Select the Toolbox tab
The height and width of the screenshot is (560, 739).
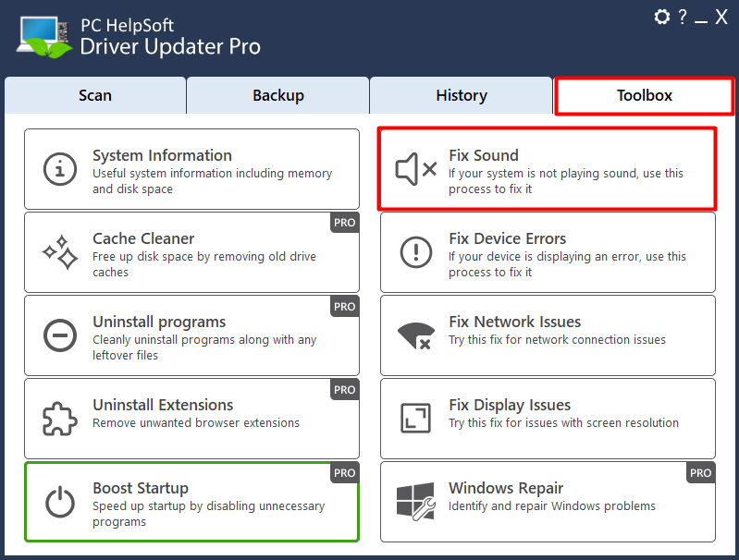[645, 95]
